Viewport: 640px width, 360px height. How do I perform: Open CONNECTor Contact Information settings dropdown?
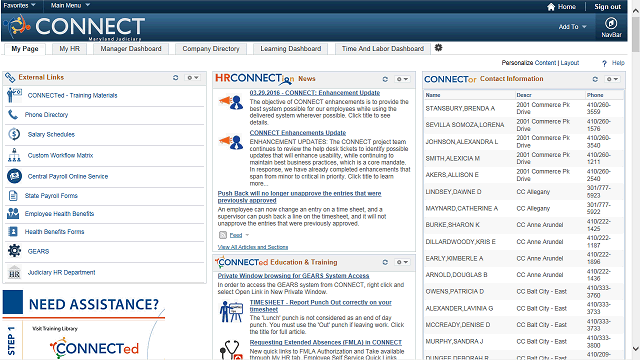click(x=612, y=79)
